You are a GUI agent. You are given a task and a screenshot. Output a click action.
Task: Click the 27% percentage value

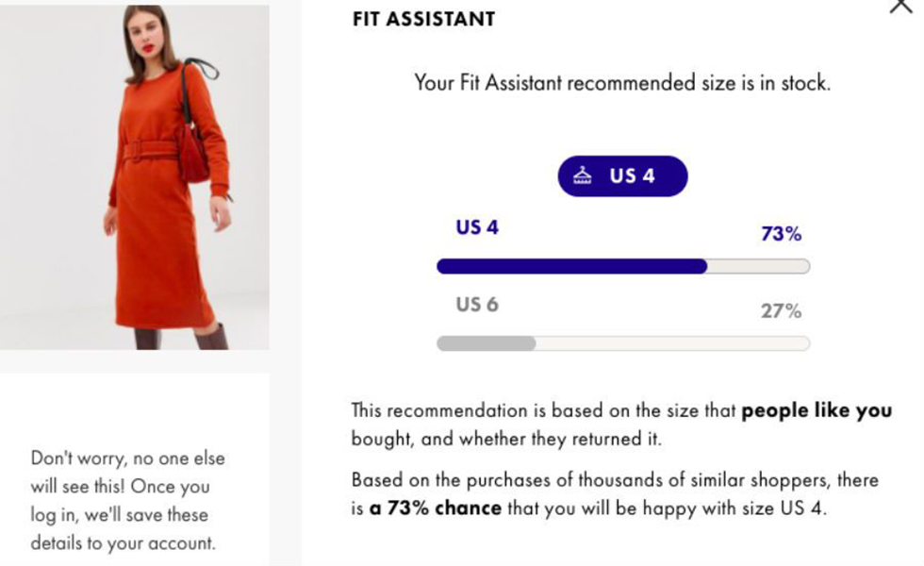781,310
